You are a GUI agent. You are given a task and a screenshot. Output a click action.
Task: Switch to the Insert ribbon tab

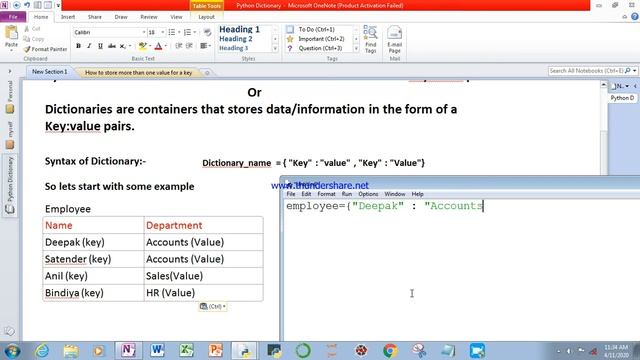click(x=68, y=17)
